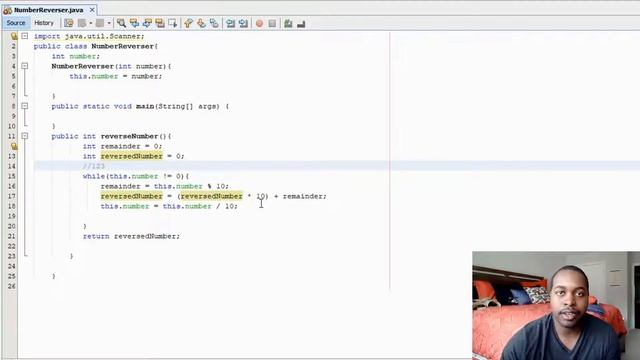Click highlighted reversedNumber on line 13

(x=131, y=156)
